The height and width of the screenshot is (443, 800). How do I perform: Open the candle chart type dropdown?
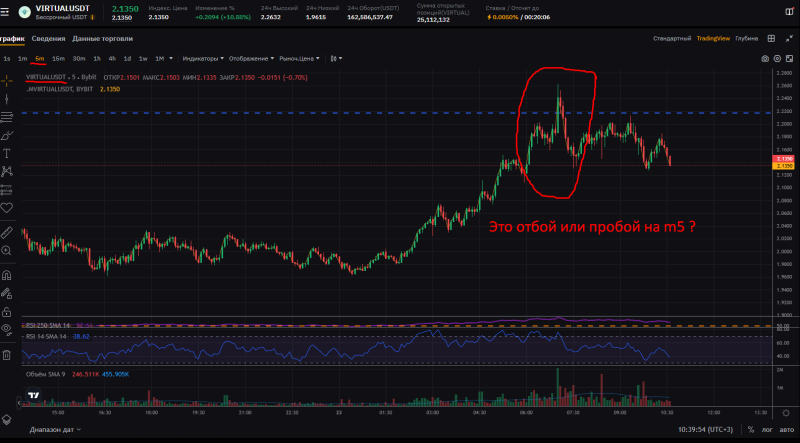[336, 59]
